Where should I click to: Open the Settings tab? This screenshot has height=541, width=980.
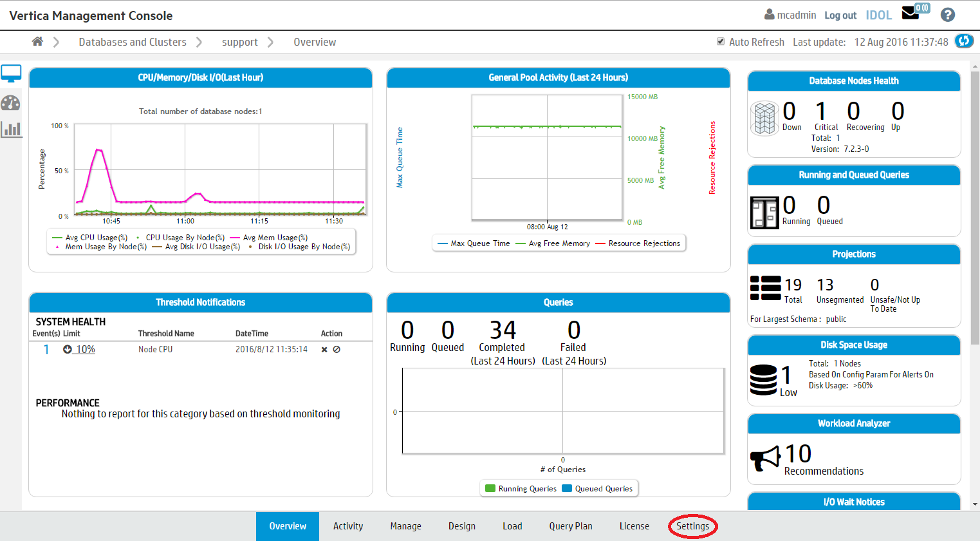click(693, 526)
